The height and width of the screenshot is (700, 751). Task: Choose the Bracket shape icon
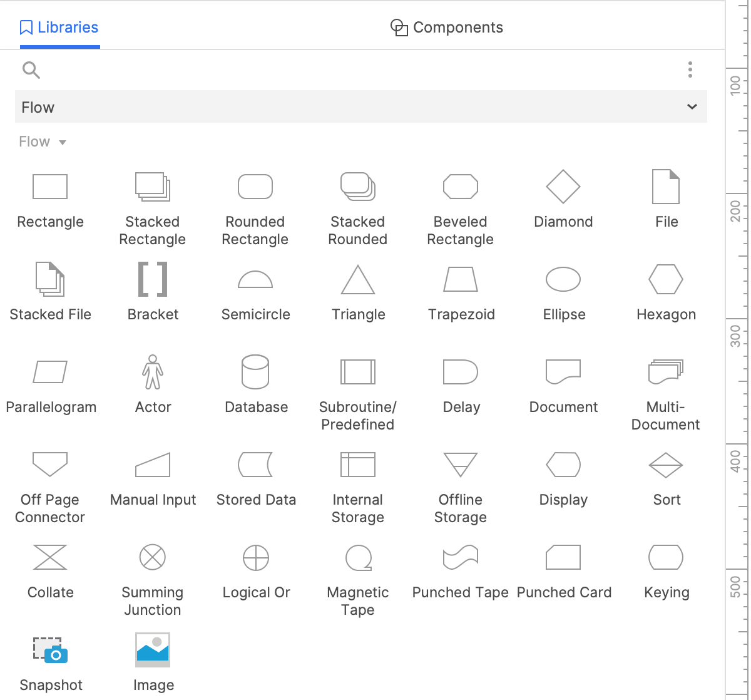153,279
